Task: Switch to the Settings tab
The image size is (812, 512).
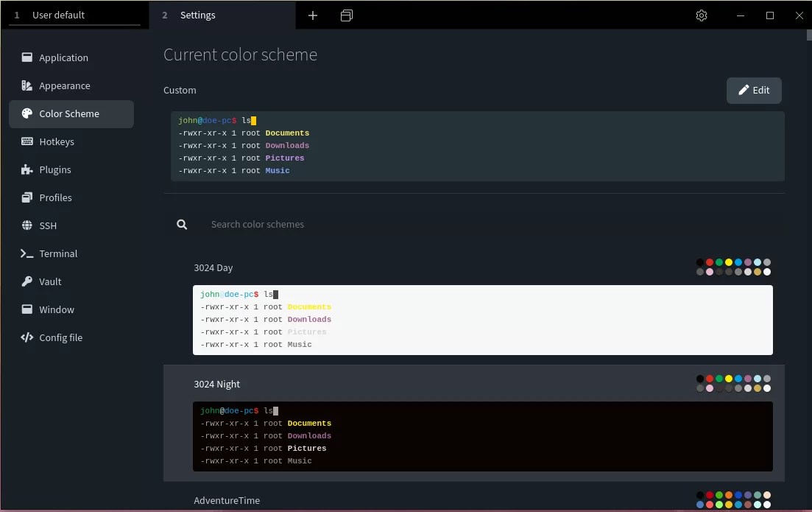Action: pos(222,15)
